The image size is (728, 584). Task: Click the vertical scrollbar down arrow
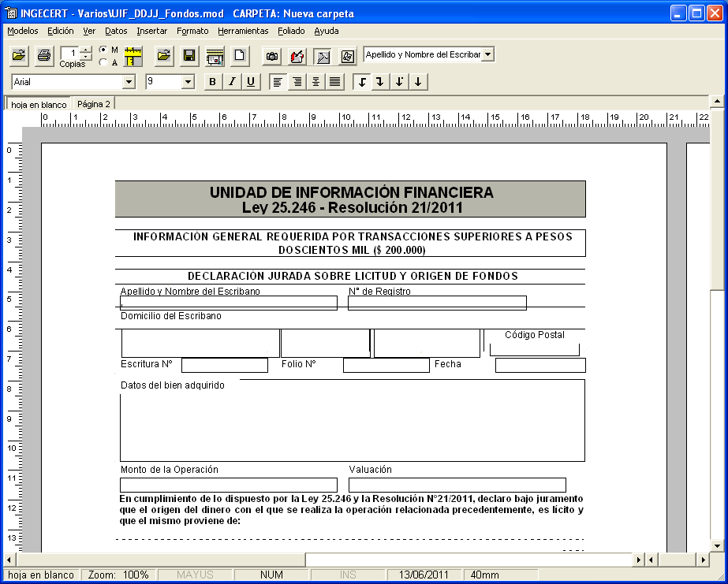click(x=717, y=545)
